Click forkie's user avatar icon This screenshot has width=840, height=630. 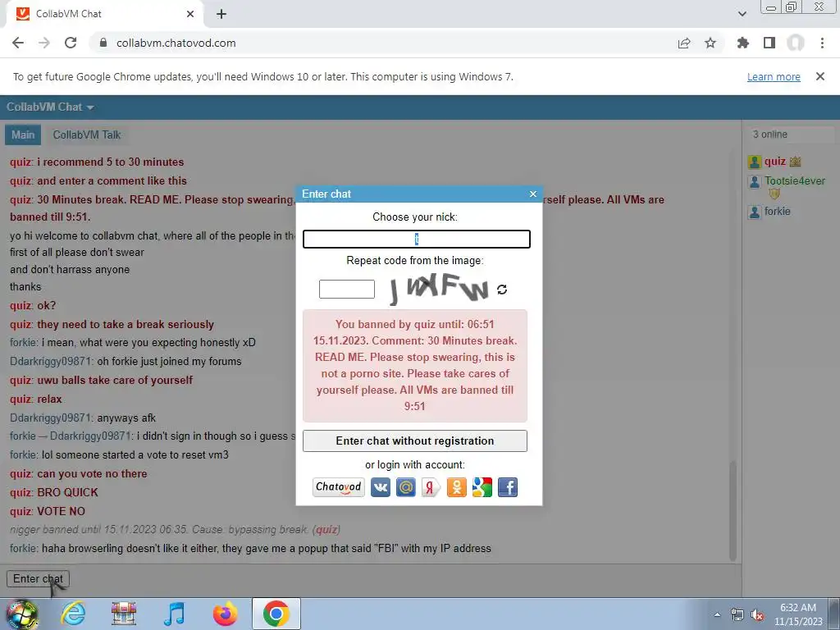pos(755,212)
